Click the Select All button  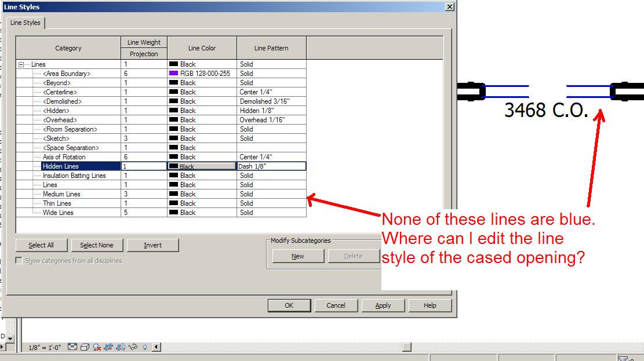tap(41, 245)
